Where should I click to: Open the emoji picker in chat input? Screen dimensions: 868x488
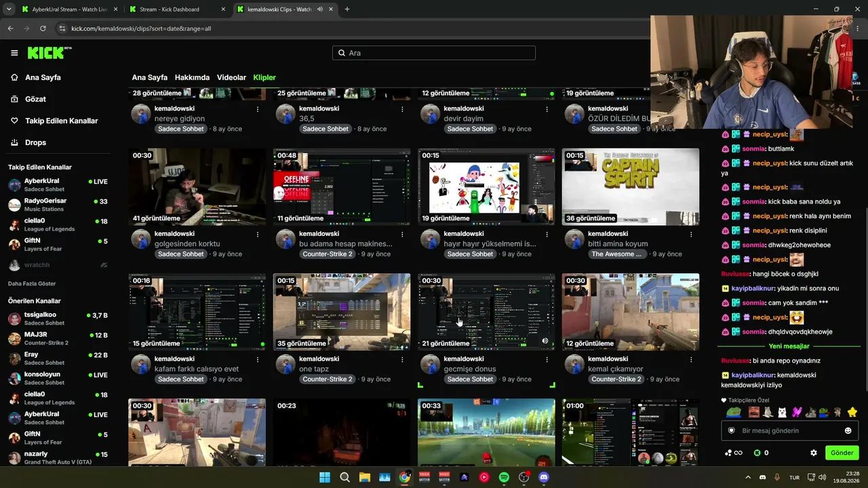848,430
